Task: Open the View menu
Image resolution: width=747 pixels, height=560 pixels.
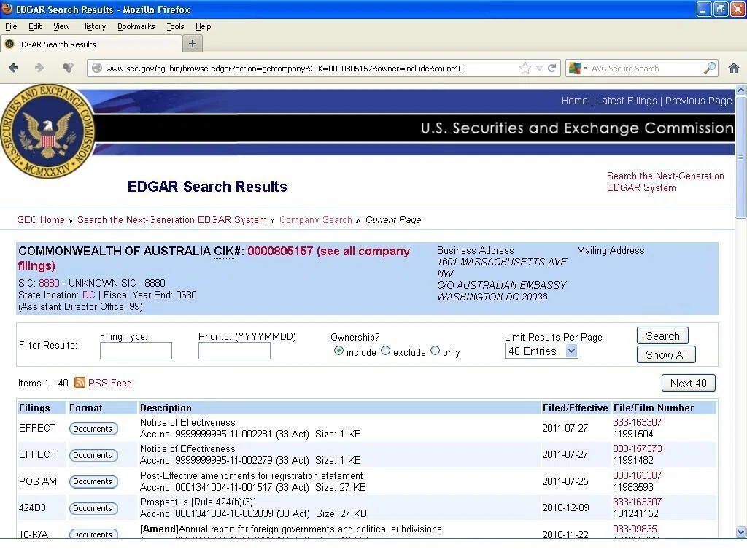Action: point(61,26)
